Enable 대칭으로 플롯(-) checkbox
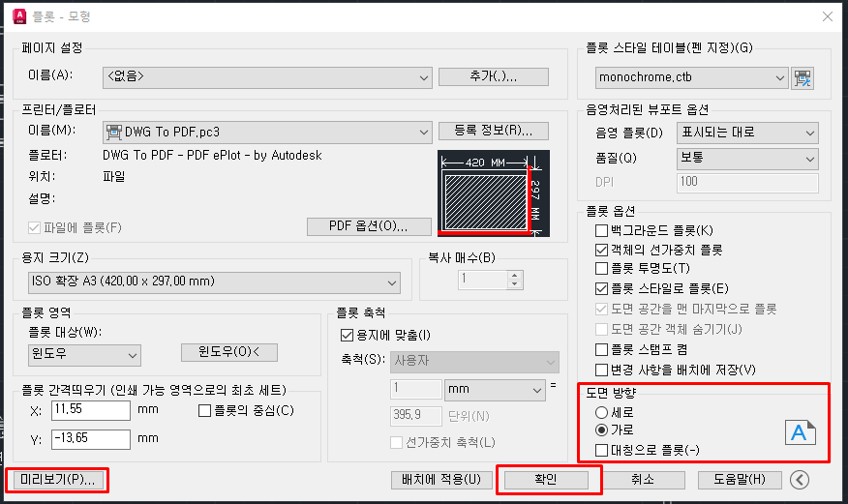The width and height of the screenshot is (848, 504). [x=601, y=450]
